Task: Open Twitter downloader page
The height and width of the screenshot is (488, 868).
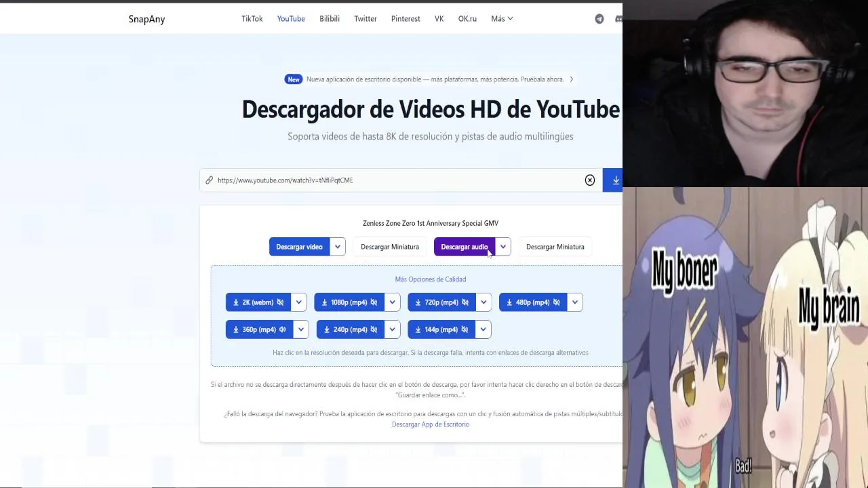Action: pyautogui.click(x=366, y=19)
